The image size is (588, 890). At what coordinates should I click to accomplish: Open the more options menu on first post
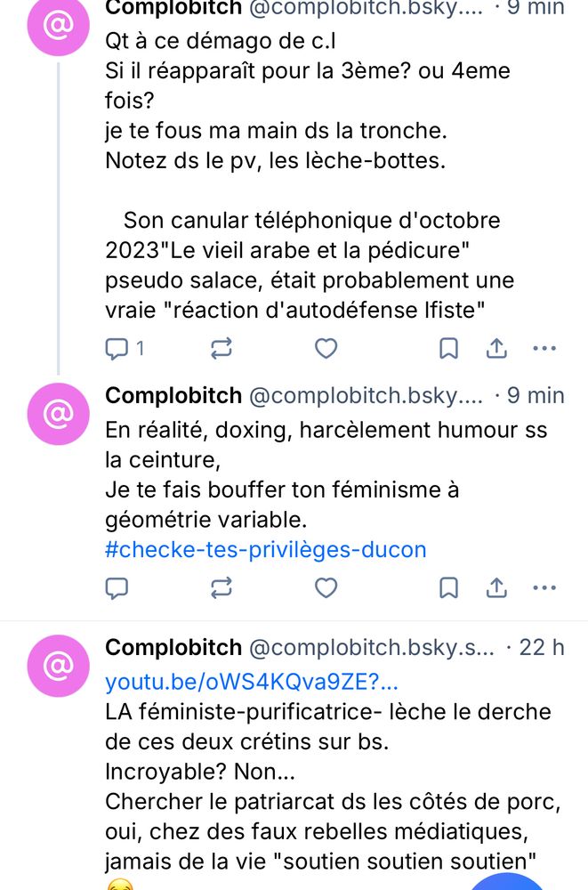[x=544, y=348]
